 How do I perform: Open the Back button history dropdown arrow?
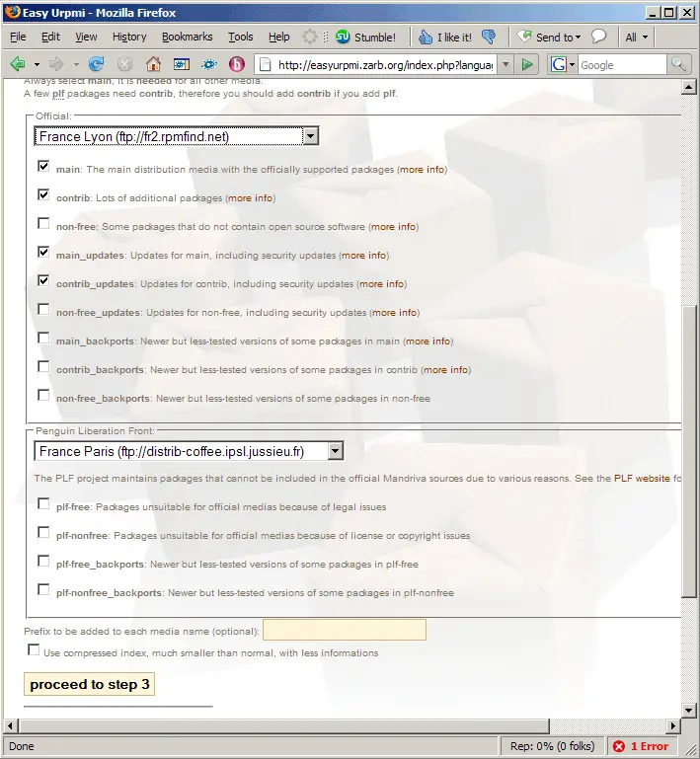point(37,64)
